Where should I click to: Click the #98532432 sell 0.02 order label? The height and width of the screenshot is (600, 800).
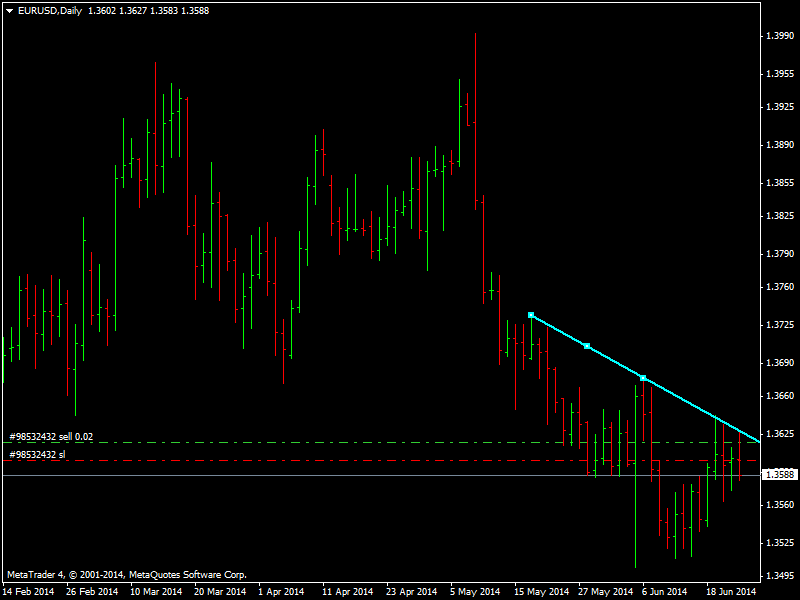click(x=51, y=437)
